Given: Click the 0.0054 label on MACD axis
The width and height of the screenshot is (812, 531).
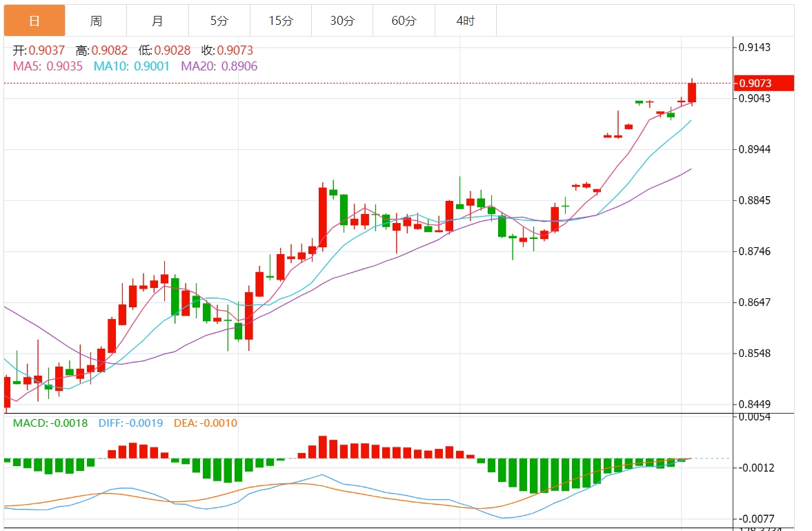Looking at the screenshot, I should [754, 417].
